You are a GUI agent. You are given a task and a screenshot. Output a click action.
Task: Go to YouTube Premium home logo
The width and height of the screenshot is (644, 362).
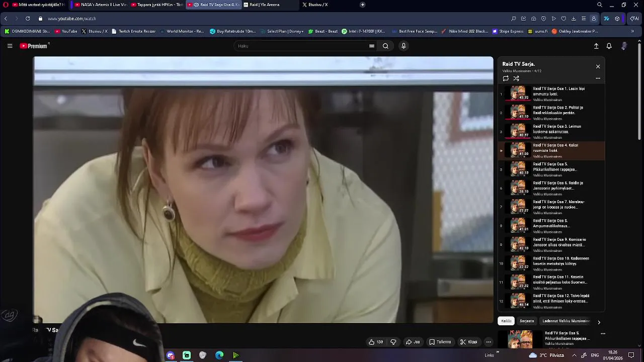point(34,46)
